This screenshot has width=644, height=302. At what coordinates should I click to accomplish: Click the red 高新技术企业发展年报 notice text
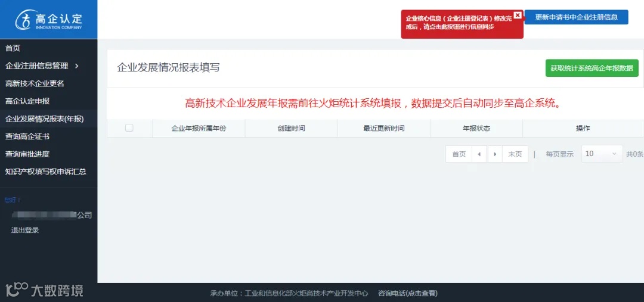click(373, 104)
